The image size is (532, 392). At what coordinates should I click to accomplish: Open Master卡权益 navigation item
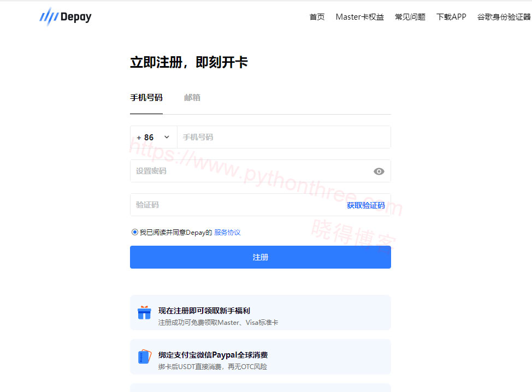pos(359,17)
